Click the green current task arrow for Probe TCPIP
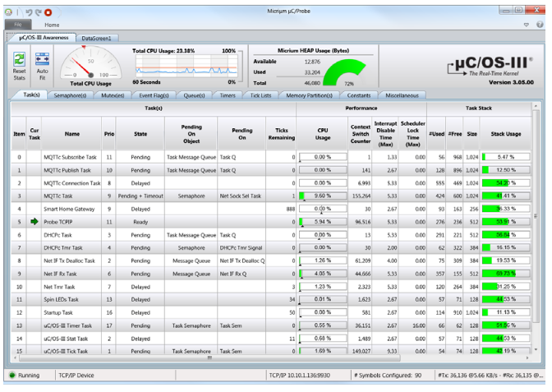 point(34,222)
